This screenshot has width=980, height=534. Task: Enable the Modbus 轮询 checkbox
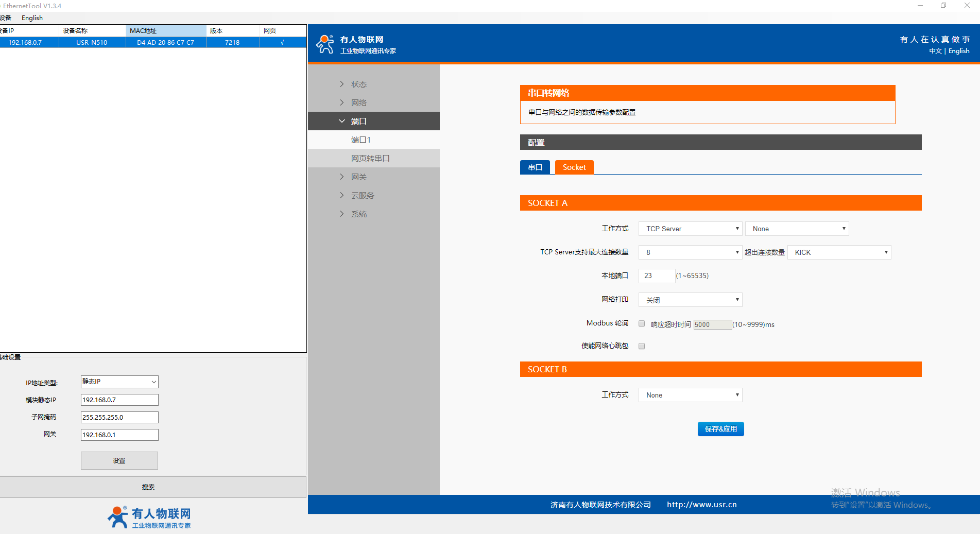[x=642, y=324]
